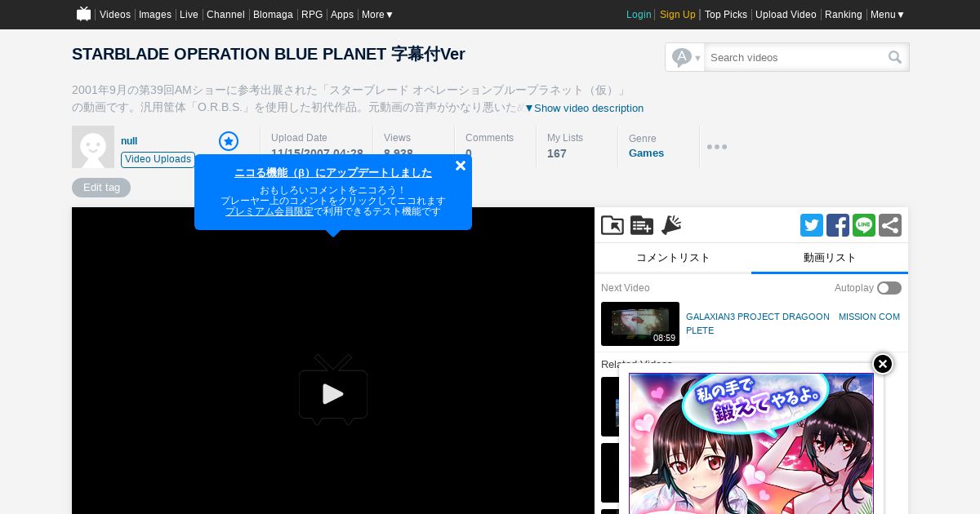Switch to the コメントリスト tab
This screenshot has height=514, width=980.
point(673,258)
